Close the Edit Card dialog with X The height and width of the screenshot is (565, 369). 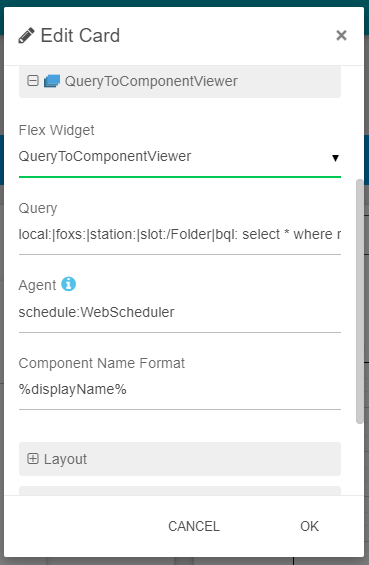pyautogui.click(x=341, y=35)
